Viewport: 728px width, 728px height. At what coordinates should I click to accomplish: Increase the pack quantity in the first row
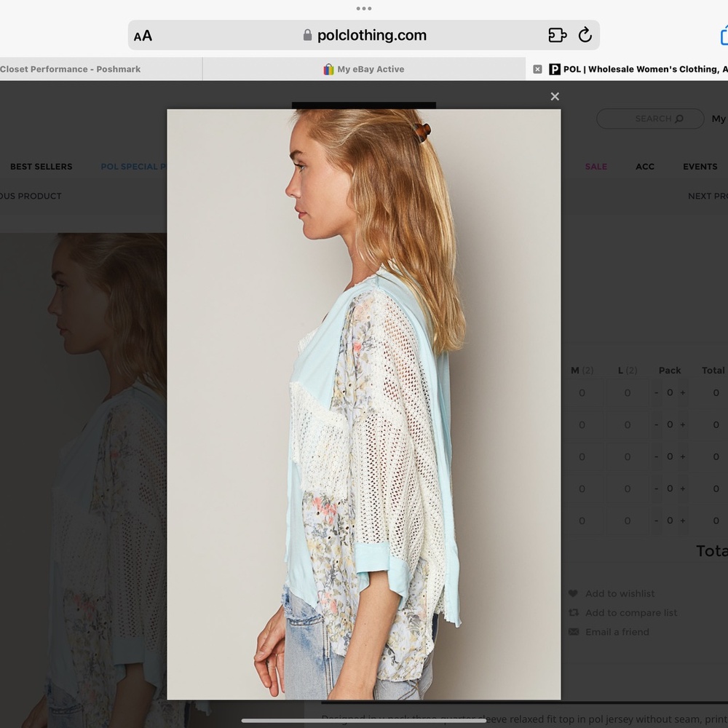click(x=683, y=393)
